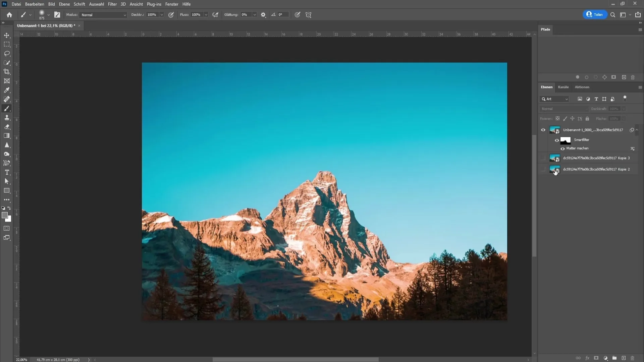Image resolution: width=644 pixels, height=362 pixels.
Task: Select the Dodge or Burn tool
Action: point(7,154)
